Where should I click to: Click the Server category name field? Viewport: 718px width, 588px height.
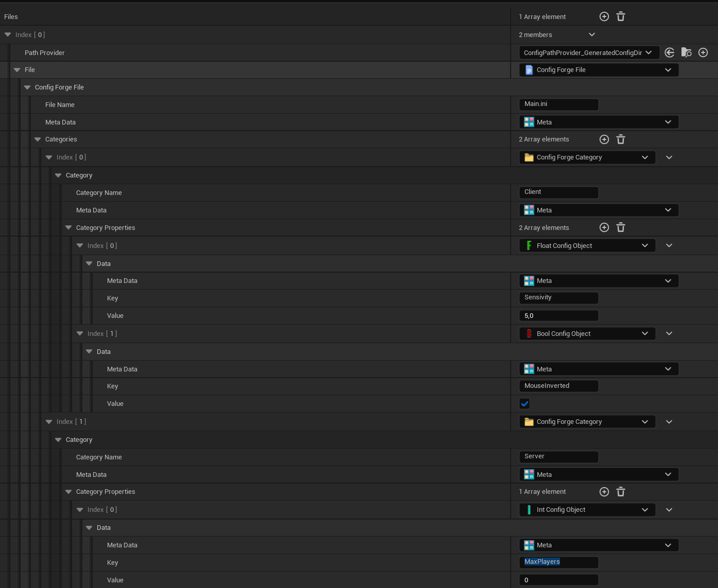pyautogui.click(x=558, y=457)
